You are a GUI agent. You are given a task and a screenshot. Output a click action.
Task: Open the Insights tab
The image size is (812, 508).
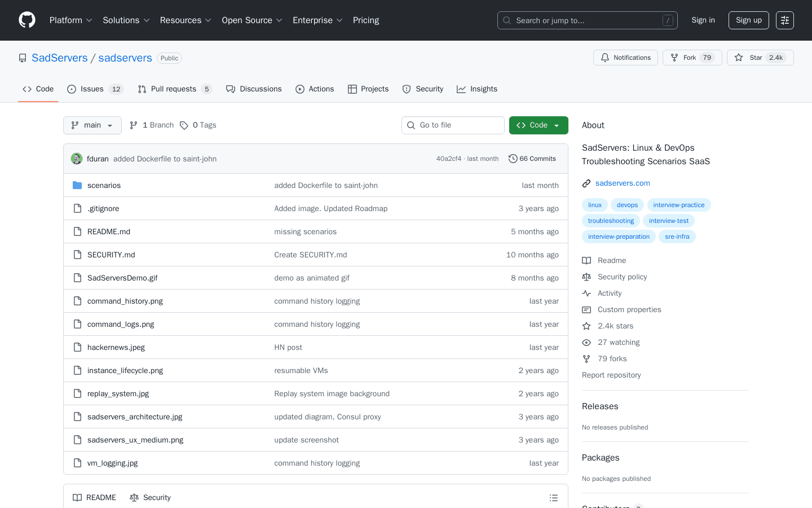click(x=477, y=89)
